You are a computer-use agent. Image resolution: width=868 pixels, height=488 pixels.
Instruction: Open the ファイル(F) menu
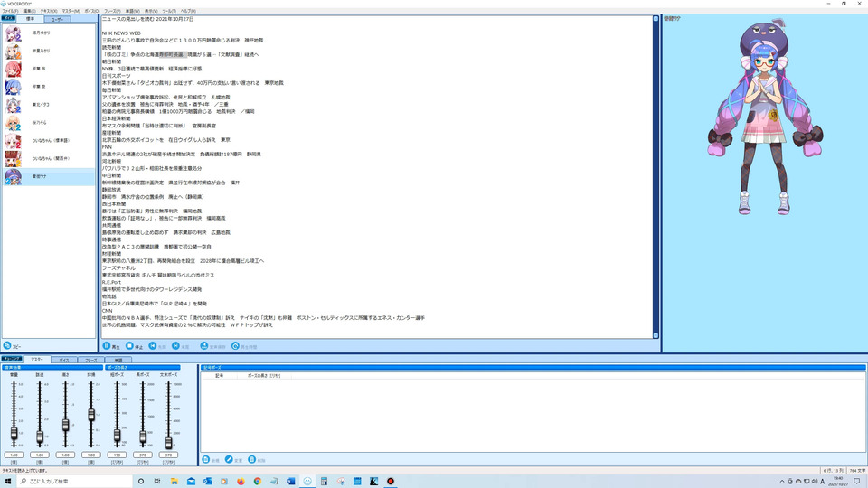pos(10,11)
